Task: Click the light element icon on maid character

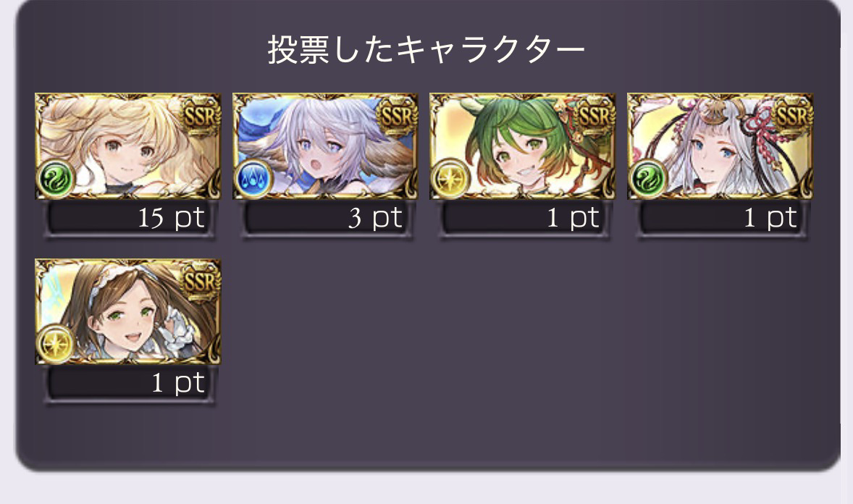Action: coord(56,344)
